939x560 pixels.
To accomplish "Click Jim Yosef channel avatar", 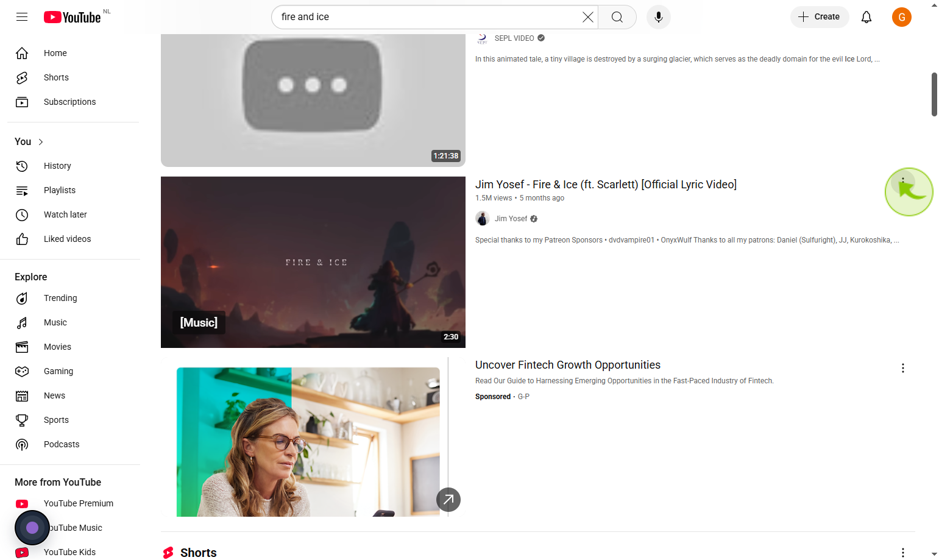I will [483, 218].
